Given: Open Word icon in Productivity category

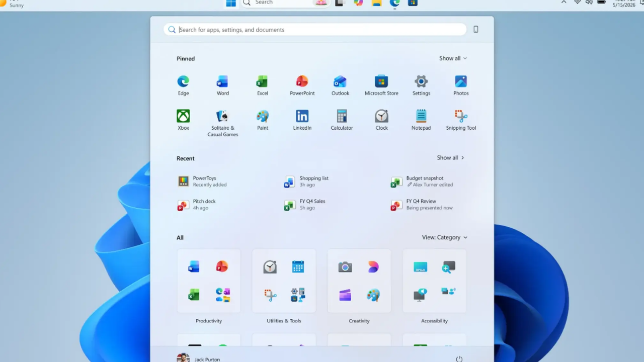Looking at the screenshot, I should (x=194, y=266).
